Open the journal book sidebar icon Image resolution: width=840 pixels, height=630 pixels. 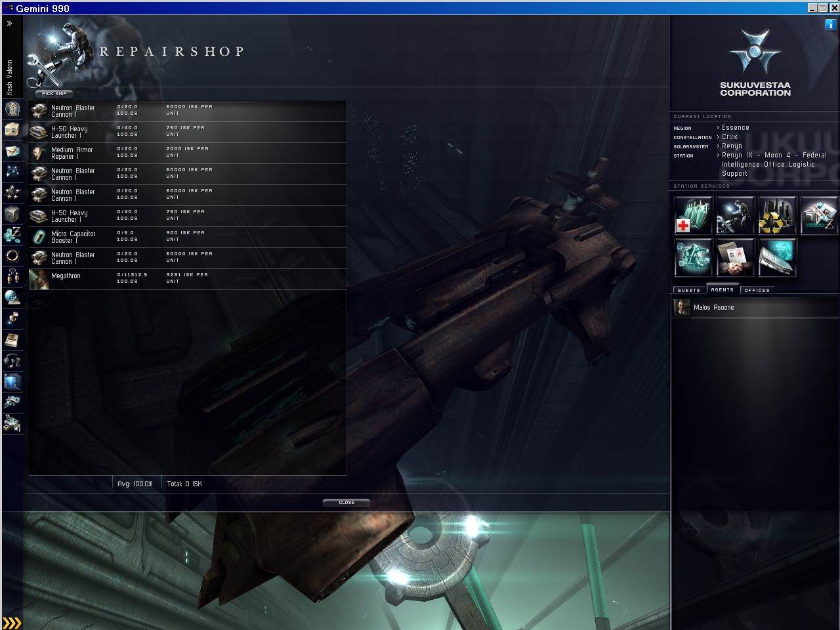tap(12, 340)
